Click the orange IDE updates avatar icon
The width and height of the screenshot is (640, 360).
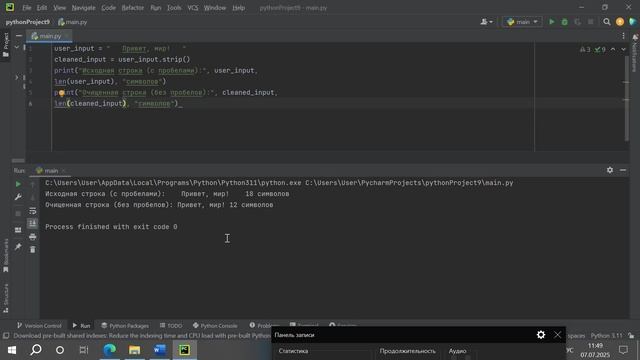coord(620,22)
